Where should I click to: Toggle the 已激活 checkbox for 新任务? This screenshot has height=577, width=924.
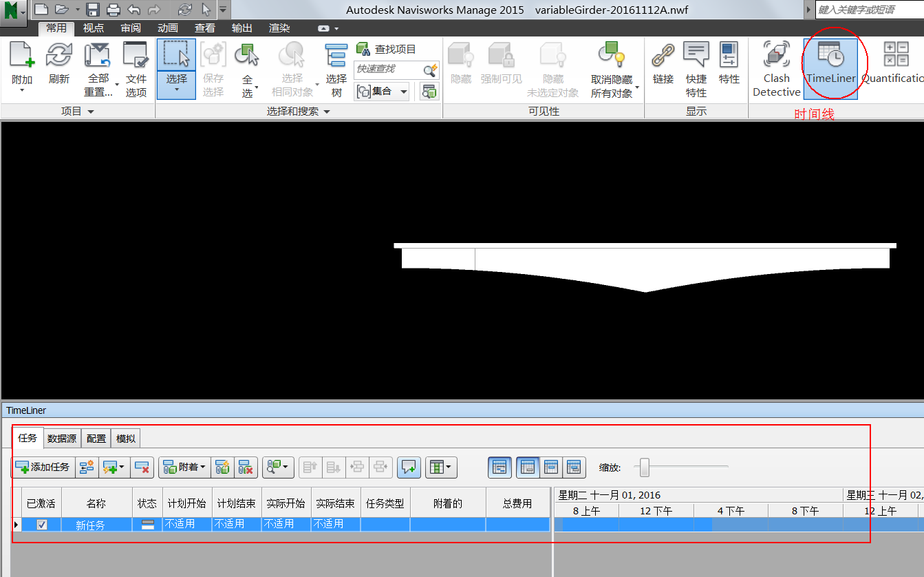coord(42,525)
